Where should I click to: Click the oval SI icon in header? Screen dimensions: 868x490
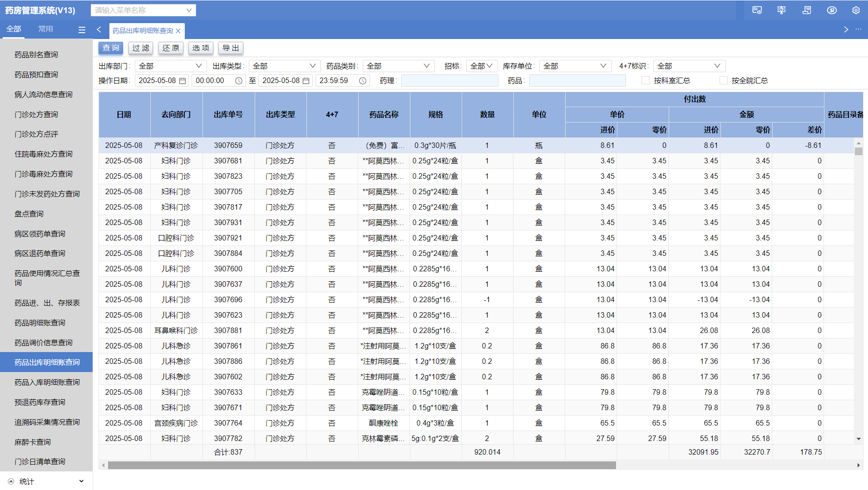point(832,10)
